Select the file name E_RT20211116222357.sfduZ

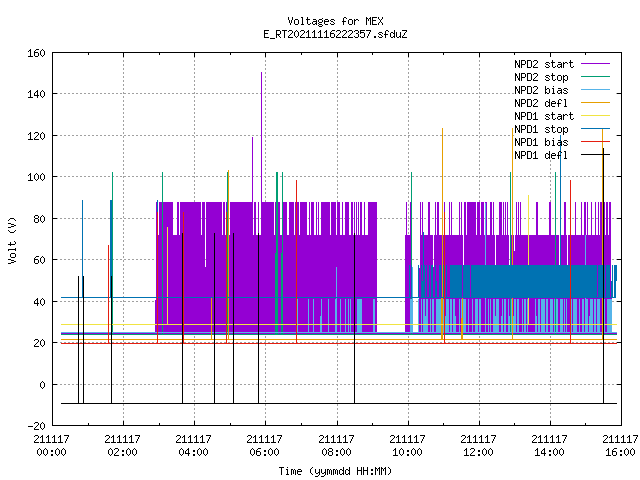click(335, 34)
